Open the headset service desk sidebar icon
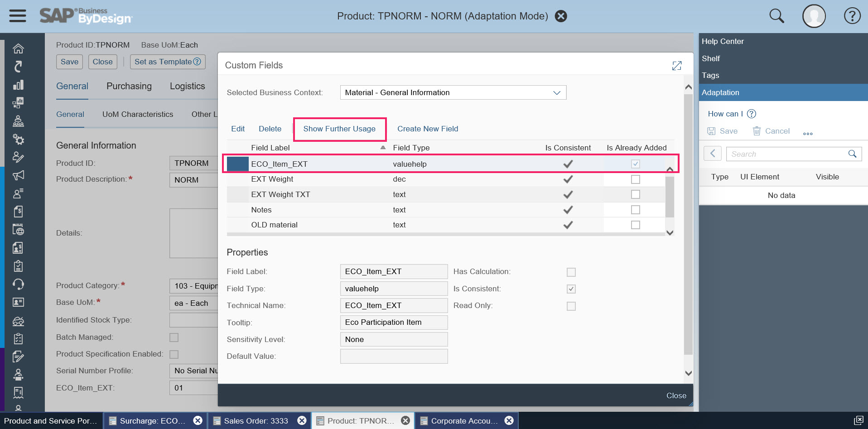The image size is (868, 429). pyautogui.click(x=18, y=284)
